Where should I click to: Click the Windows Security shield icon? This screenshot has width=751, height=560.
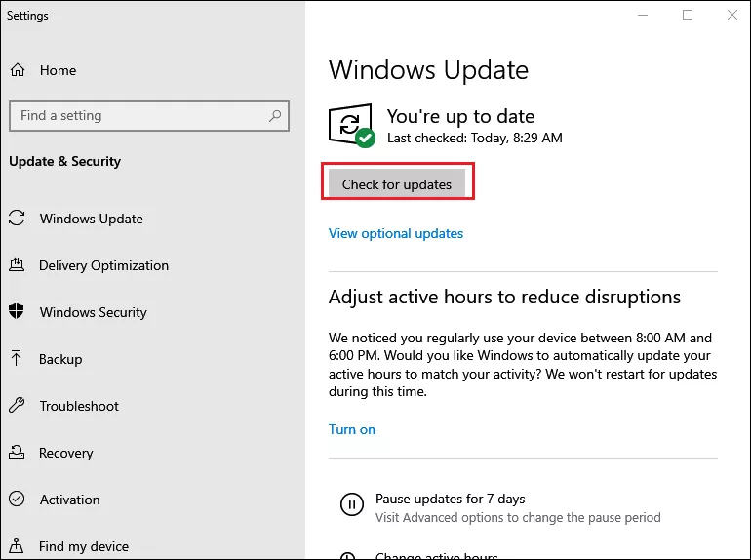17,311
